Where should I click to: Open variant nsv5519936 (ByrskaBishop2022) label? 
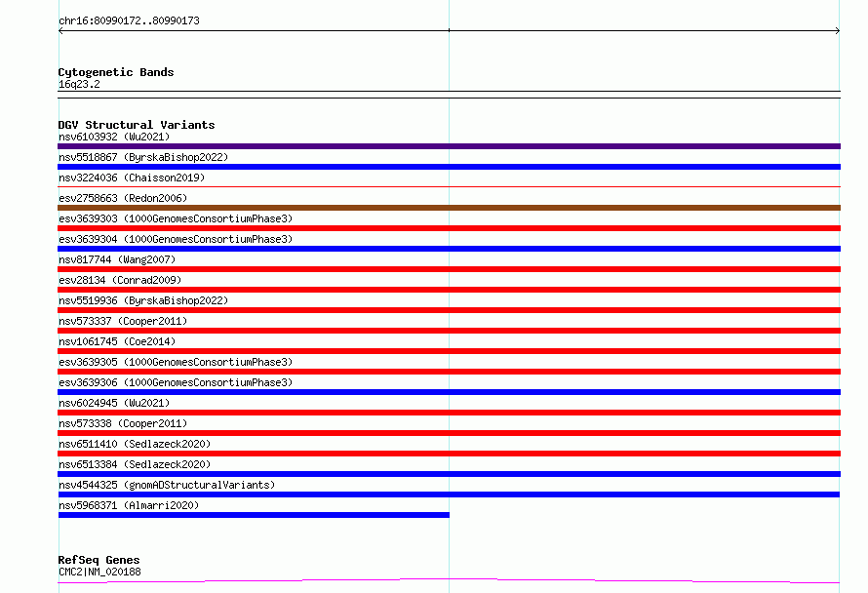[x=143, y=300]
